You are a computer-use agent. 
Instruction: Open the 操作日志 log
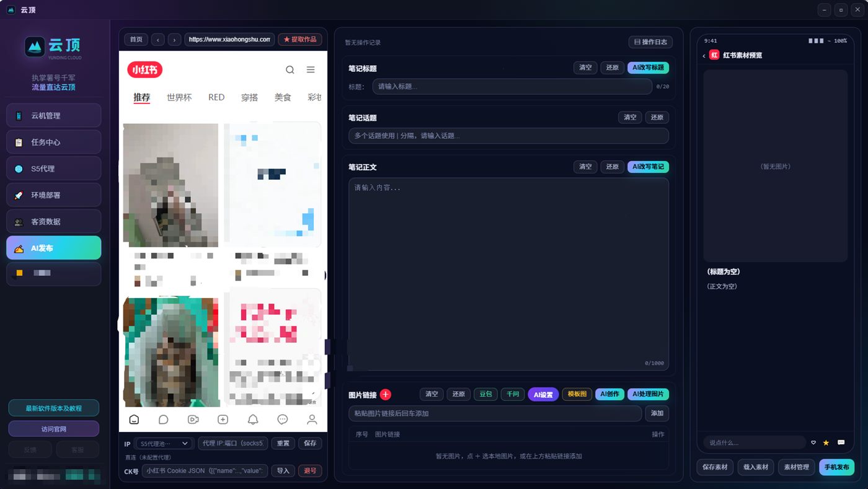click(x=650, y=42)
